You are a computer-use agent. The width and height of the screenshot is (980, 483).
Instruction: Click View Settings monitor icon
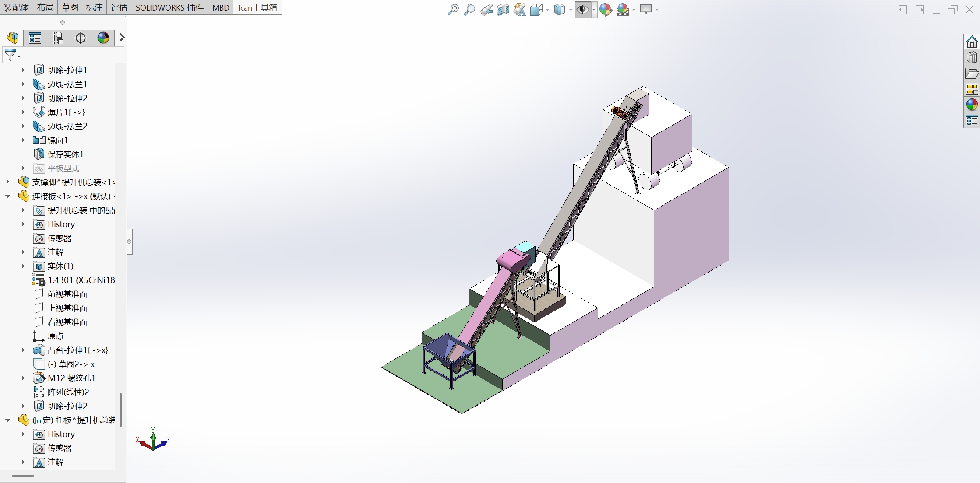tap(646, 10)
